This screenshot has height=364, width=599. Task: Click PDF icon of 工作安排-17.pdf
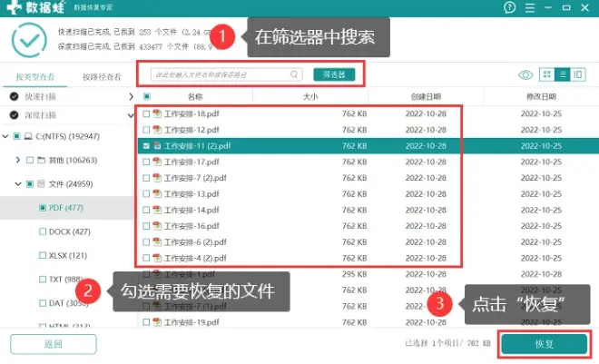157,162
